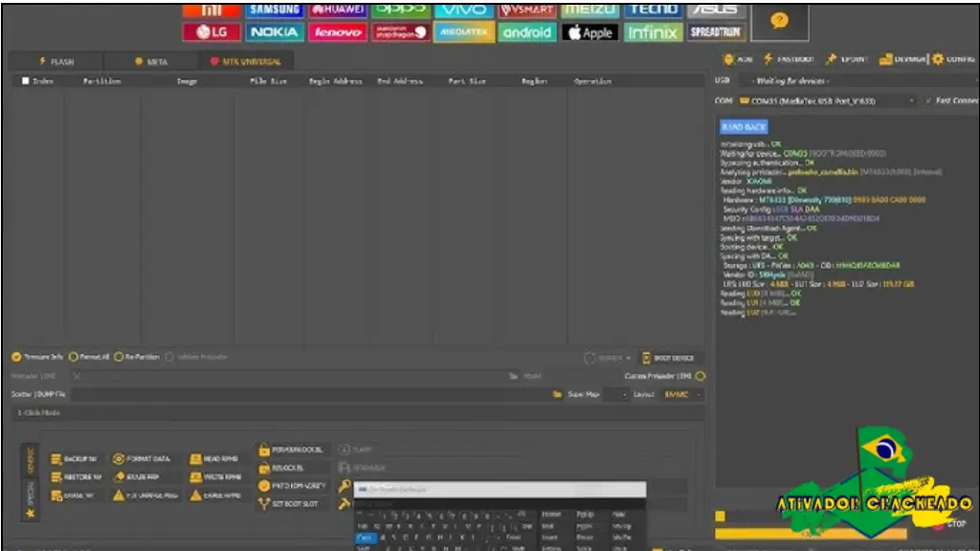
Task: Choose the Samsung brand logo
Action: pyautogui.click(x=275, y=10)
